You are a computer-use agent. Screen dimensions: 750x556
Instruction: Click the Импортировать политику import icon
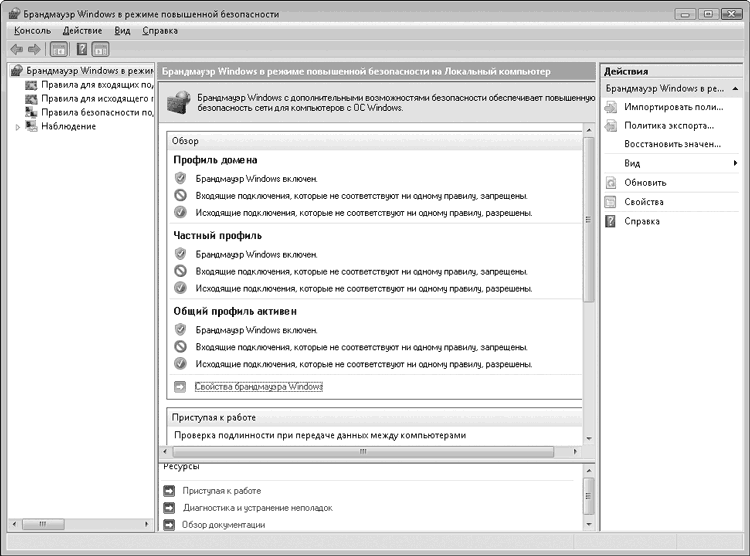pos(611,107)
